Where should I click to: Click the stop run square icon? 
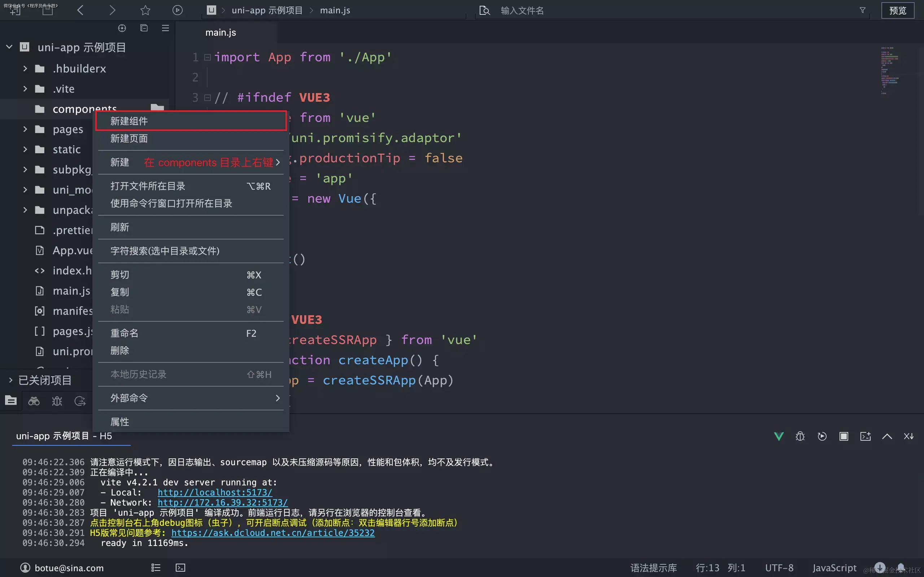click(x=844, y=436)
